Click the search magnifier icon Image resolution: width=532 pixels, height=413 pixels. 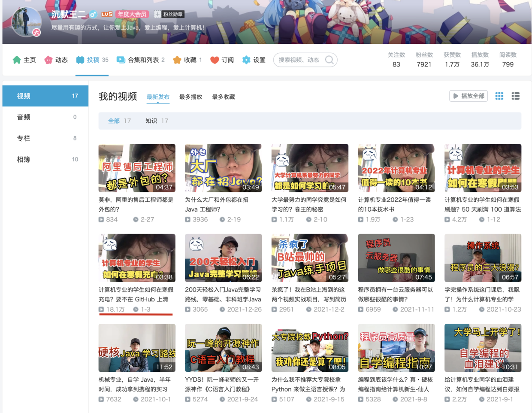(x=329, y=60)
